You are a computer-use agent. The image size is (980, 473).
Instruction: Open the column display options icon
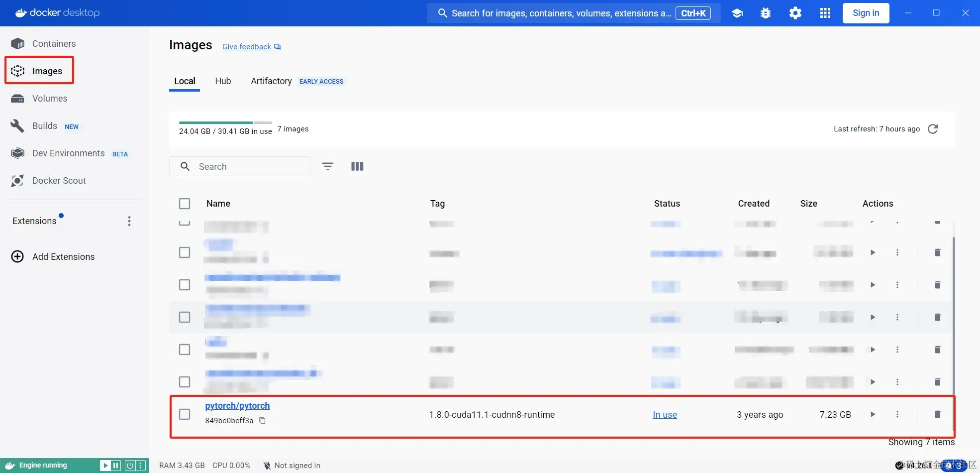point(357,166)
